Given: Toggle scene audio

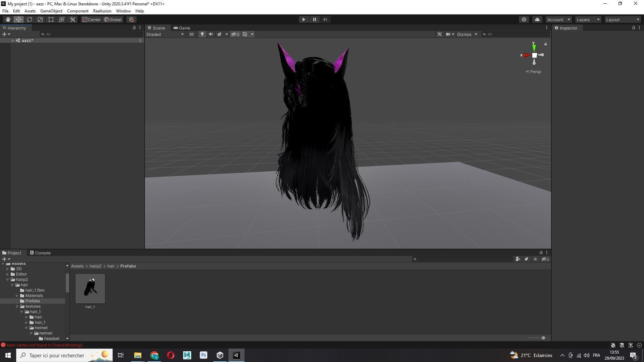Looking at the screenshot, I should (211, 34).
